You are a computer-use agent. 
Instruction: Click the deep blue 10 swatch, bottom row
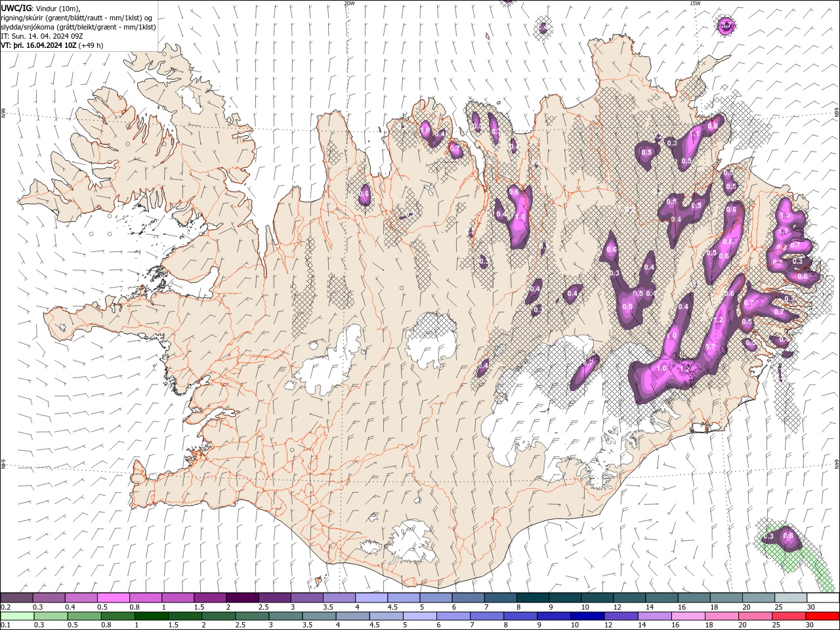pyautogui.click(x=586, y=616)
